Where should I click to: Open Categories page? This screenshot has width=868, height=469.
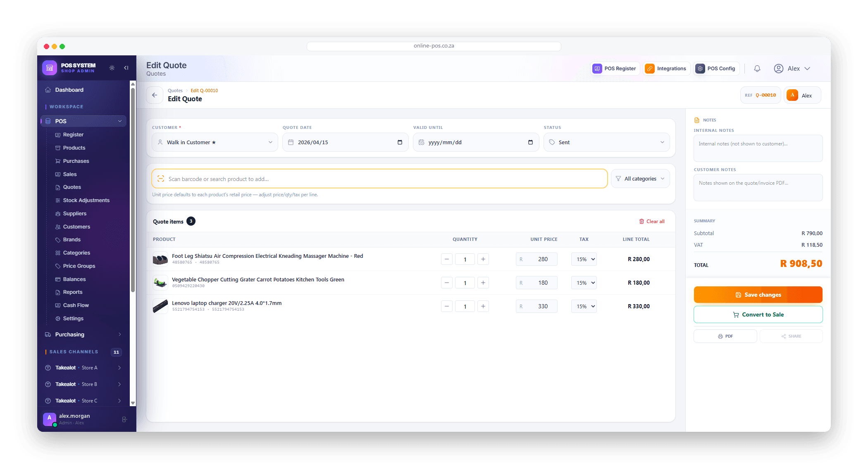[76, 253]
